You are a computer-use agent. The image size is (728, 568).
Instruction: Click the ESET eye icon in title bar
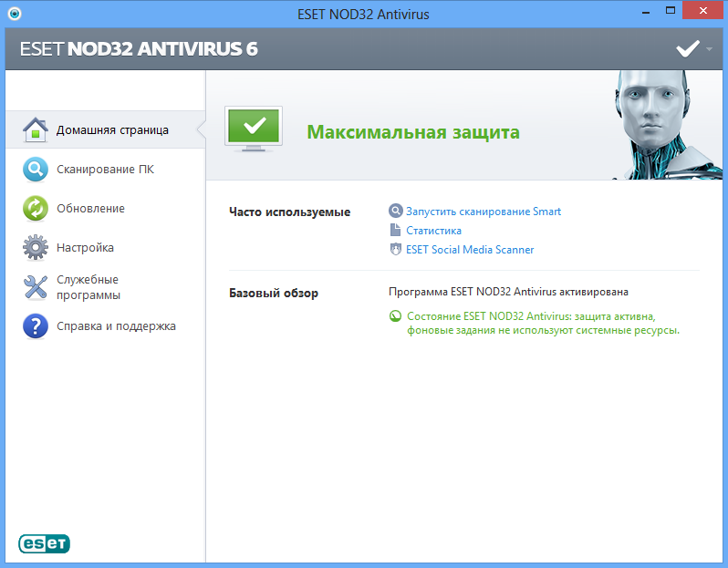(x=15, y=14)
